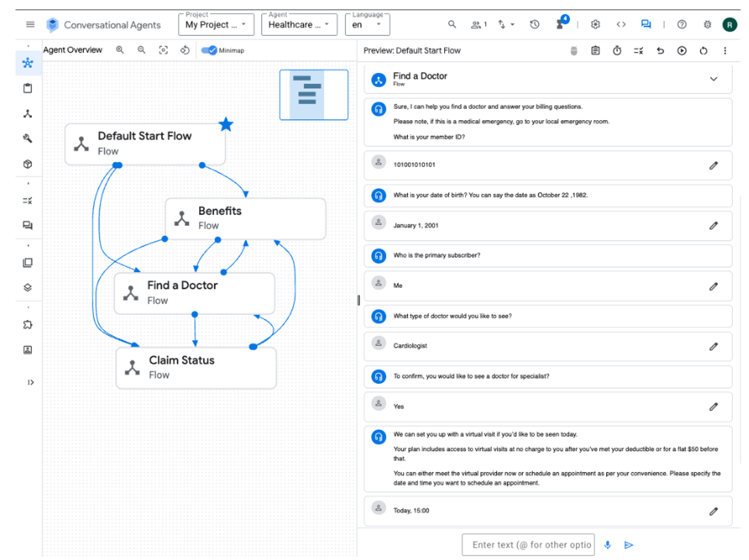This screenshot has width=749, height=560.
Task: Open the Language dropdown en
Action: [x=367, y=25]
